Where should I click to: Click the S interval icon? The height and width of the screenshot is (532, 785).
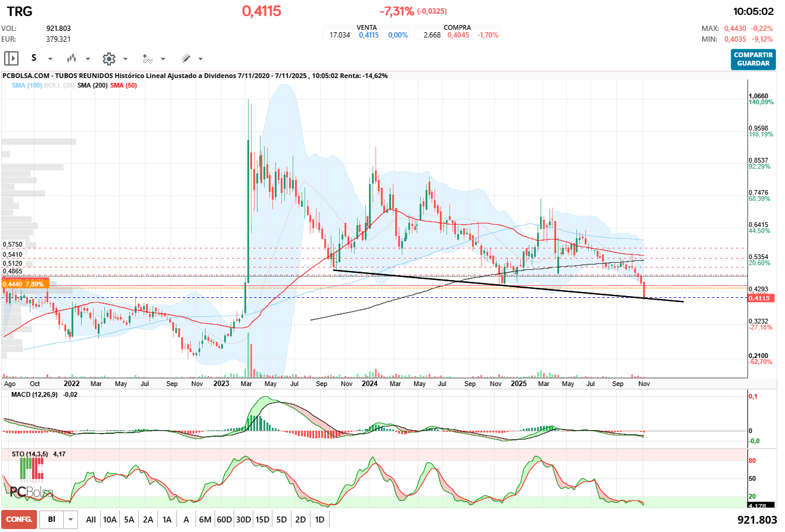[34, 58]
